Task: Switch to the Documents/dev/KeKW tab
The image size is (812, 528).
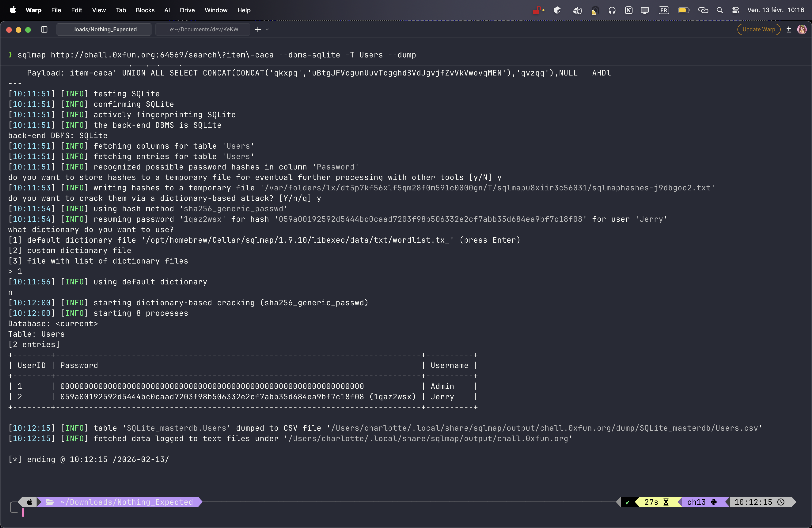Action: [202, 29]
